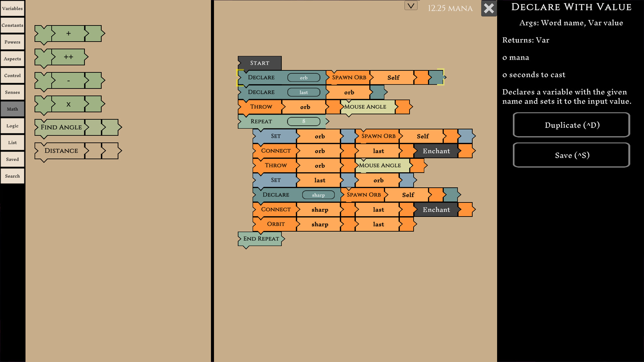
Task: Select the Self input on Spawn Orb
Action: pyautogui.click(x=393, y=77)
